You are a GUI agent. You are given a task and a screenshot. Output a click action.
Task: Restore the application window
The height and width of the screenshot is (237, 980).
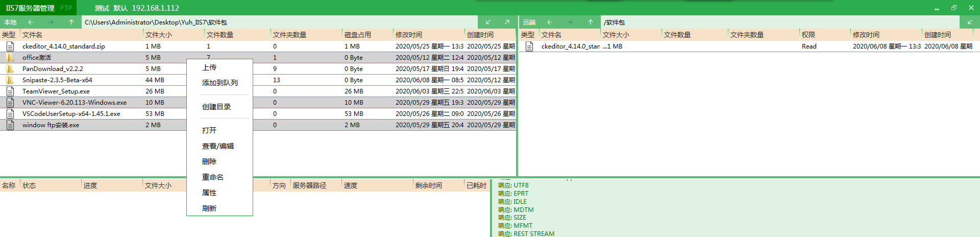pos(954,8)
